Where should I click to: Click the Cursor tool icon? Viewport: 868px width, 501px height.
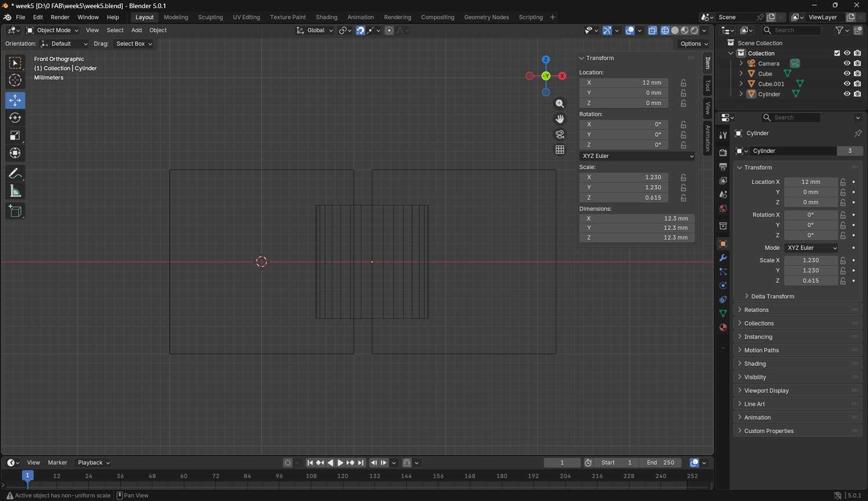coord(15,80)
